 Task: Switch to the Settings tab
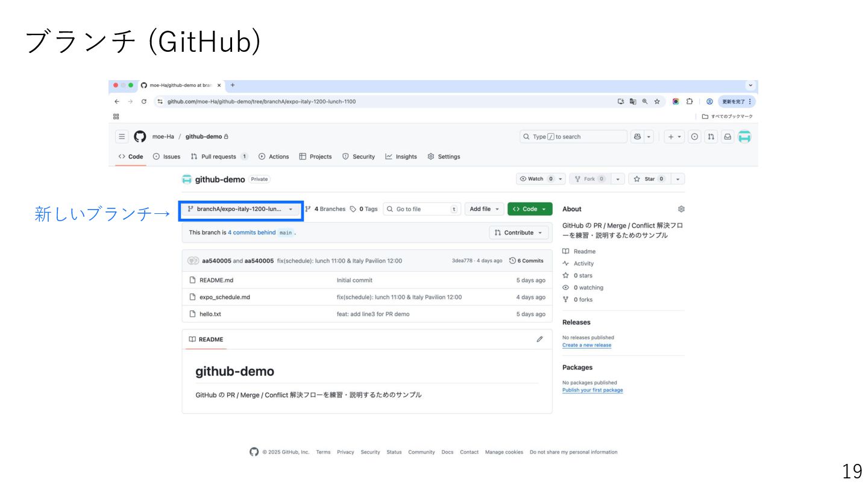pyautogui.click(x=444, y=157)
